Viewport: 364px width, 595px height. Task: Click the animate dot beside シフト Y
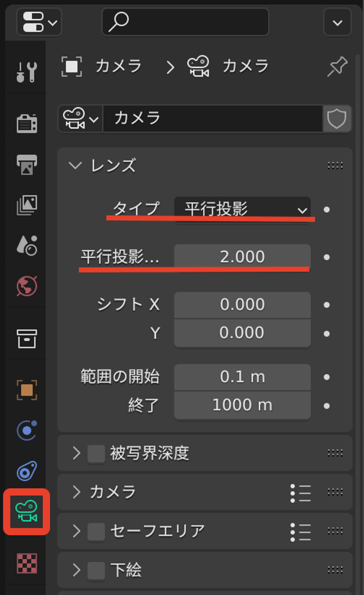tap(326, 334)
